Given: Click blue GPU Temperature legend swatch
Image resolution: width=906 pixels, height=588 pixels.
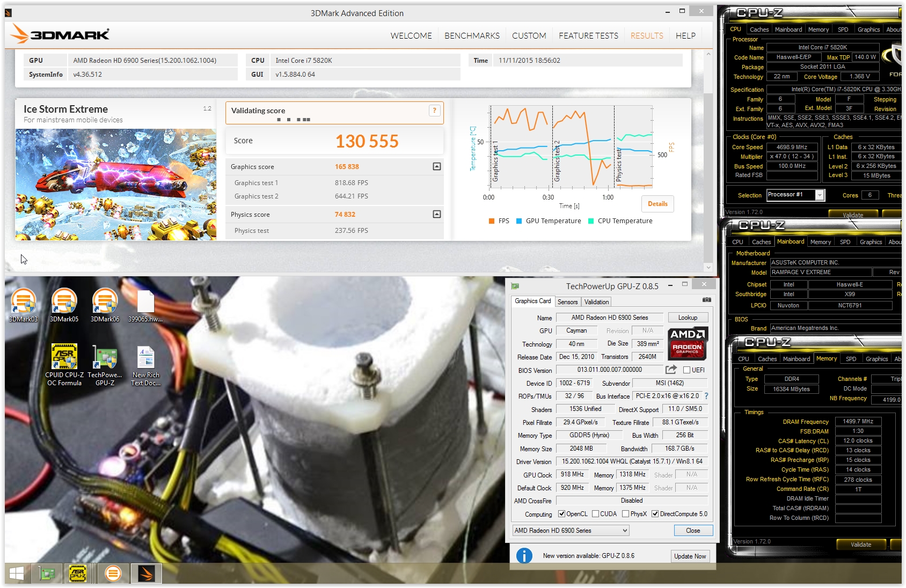Looking at the screenshot, I should pyautogui.click(x=519, y=221).
